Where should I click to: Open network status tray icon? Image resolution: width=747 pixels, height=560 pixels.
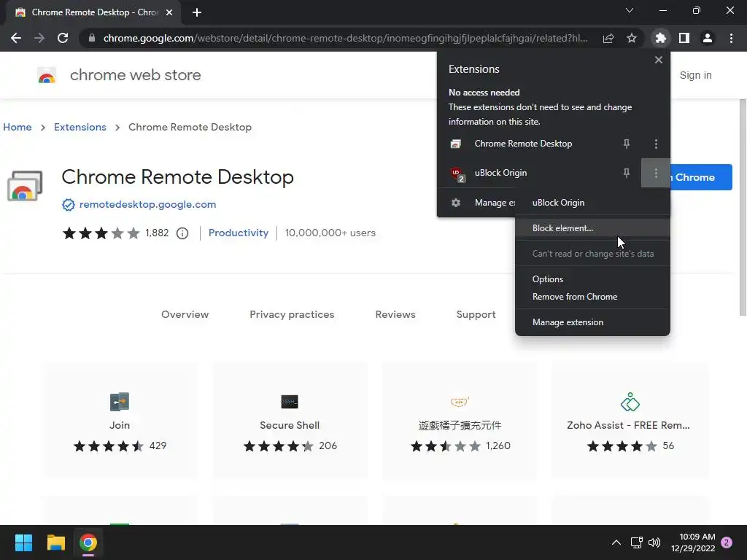[x=636, y=542]
